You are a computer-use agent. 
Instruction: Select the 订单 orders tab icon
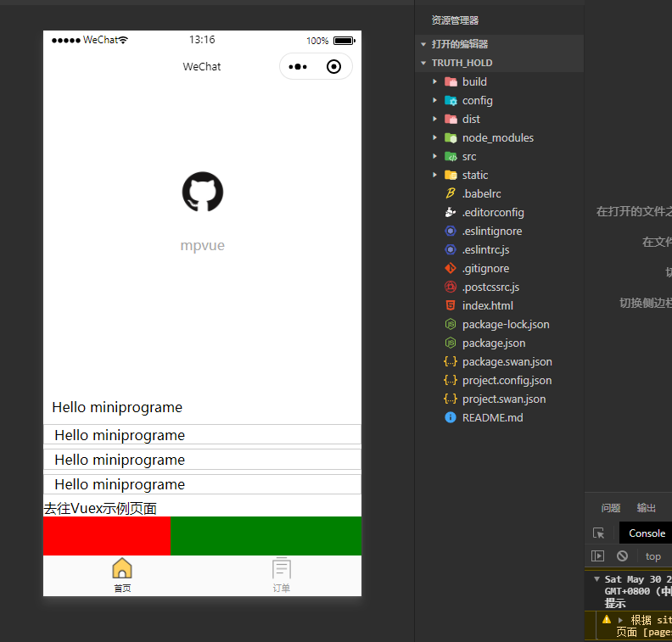(282, 568)
